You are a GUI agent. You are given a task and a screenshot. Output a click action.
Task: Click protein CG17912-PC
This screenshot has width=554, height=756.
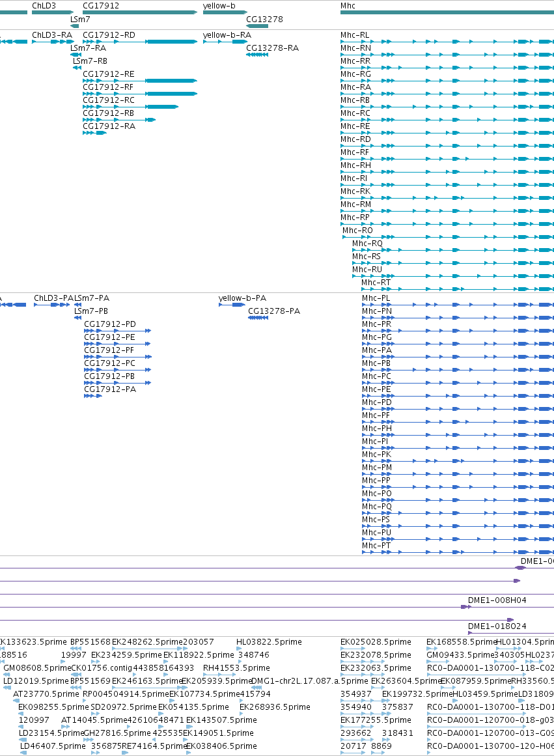[110, 363]
